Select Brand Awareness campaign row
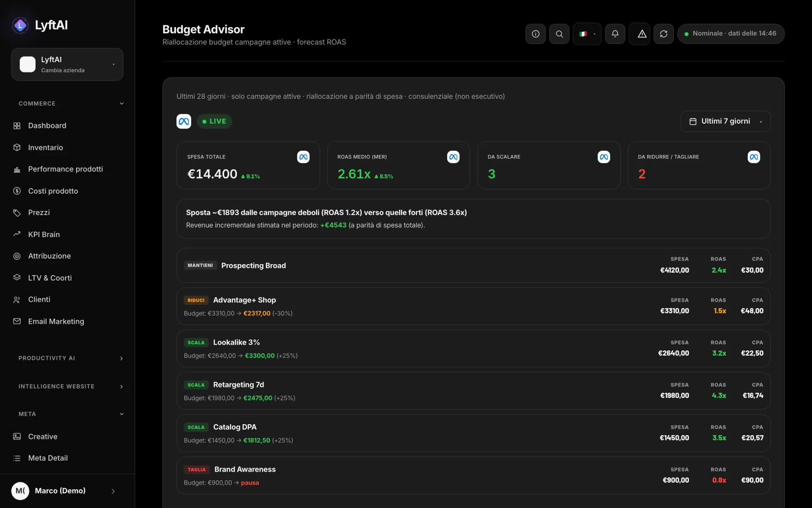 pos(473,476)
